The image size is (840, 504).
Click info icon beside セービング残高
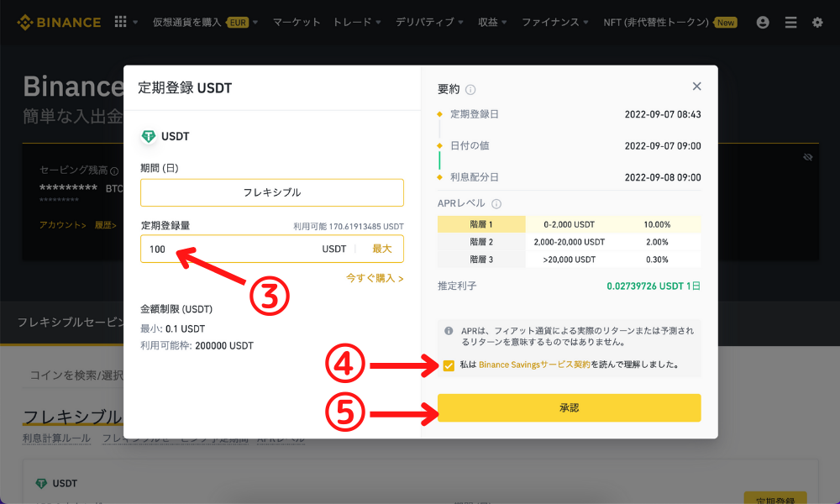(x=114, y=171)
